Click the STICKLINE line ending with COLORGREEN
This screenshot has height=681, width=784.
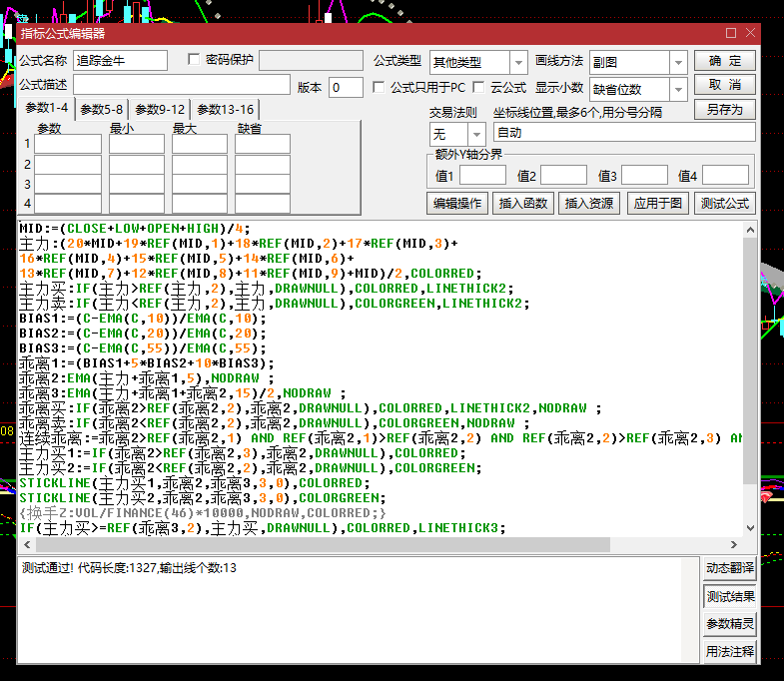click(x=203, y=498)
